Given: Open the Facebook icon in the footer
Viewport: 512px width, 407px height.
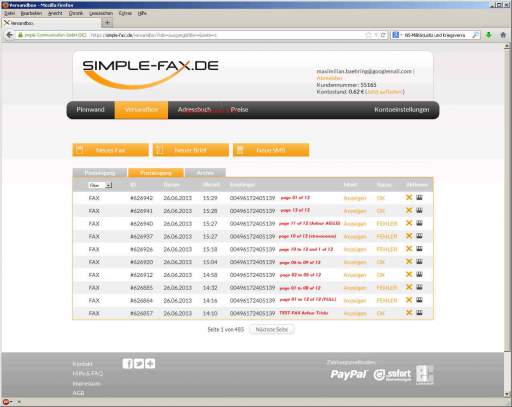Looking at the screenshot, I should tap(127, 363).
